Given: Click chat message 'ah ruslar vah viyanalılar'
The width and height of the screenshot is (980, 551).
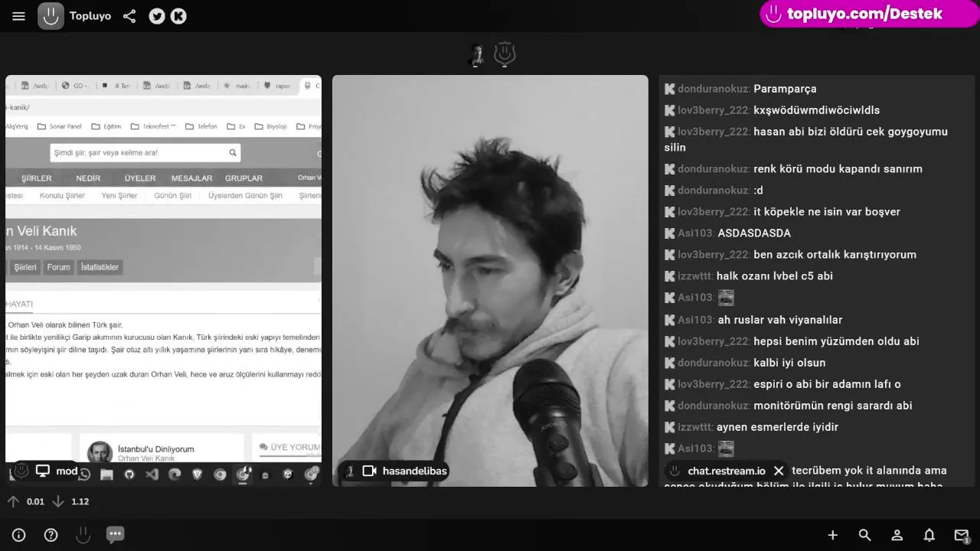Looking at the screenshot, I should pos(779,320).
